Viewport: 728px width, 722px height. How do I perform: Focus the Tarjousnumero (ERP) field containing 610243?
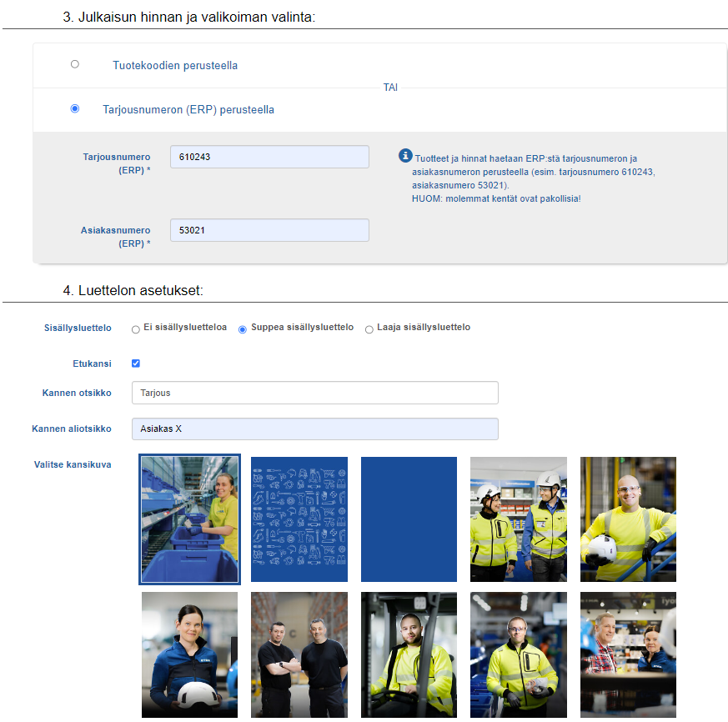click(269, 157)
